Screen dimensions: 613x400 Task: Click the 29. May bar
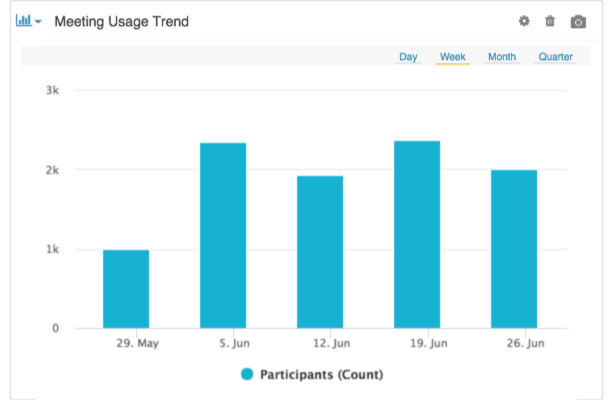point(126,289)
